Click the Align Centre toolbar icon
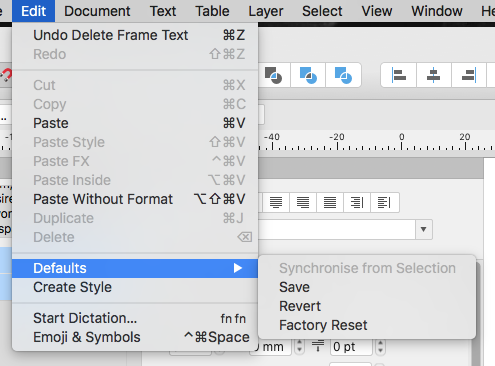495x366 pixels. [x=433, y=75]
